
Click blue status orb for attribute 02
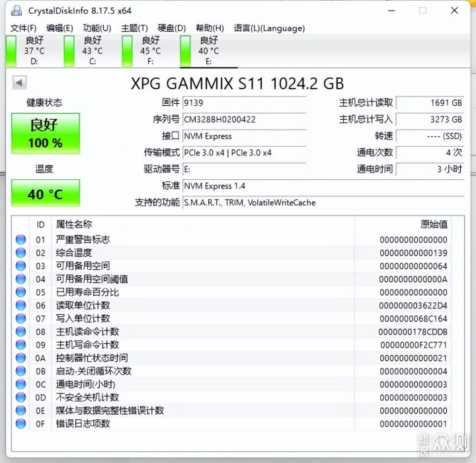coord(20,253)
